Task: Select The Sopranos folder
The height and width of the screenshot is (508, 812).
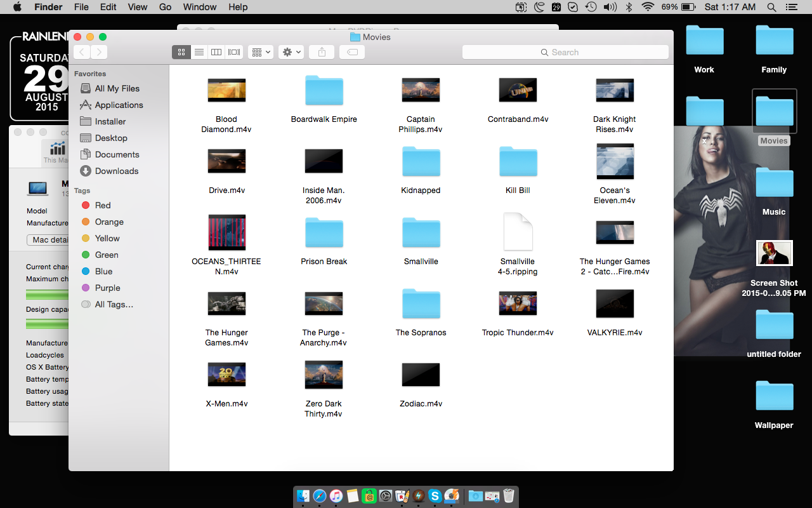Action: pyautogui.click(x=421, y=304)
